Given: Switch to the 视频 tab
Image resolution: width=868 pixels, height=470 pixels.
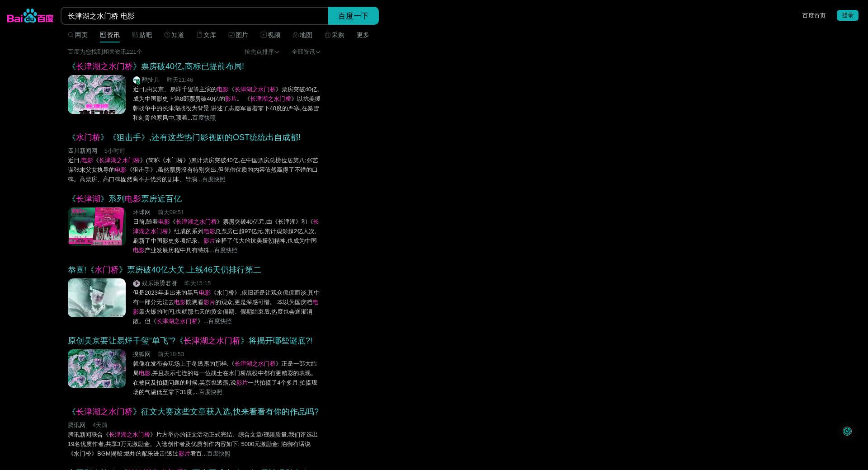Looking at the screenshot, I should pyautogui.click(x=270, y=35).
